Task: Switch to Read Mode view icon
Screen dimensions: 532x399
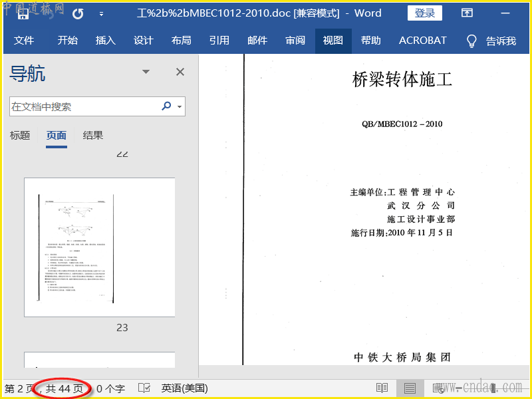Action: [382, 388]
